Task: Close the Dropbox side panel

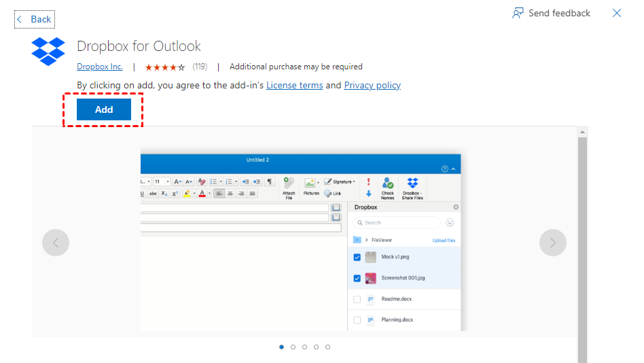Action: (456, 207)
